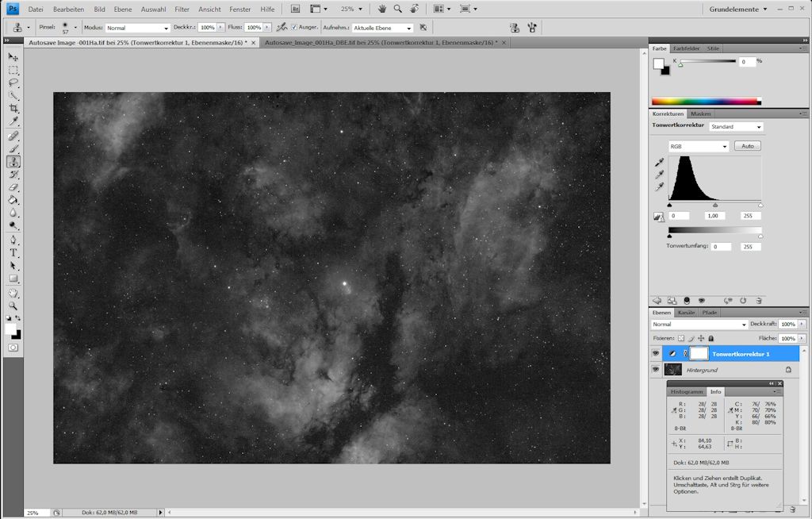Viewport: 812px width, 519px height.
Task: Hide the Hintergrund layer
Action: click(x=656, y=370)
